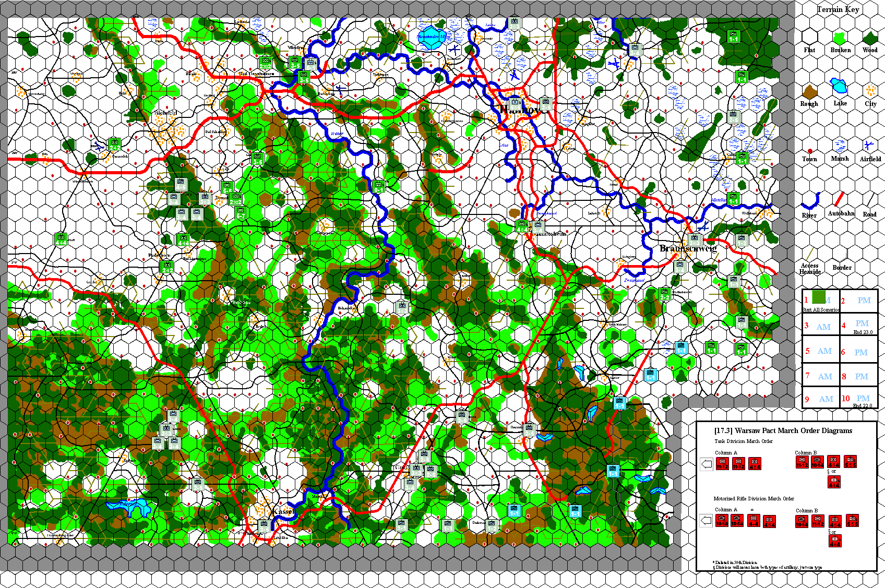Image resolution: width=885 pixels, height=588 pixels.
Task: Select the Rough terrain symbol in the key
Action: [809, 92]
